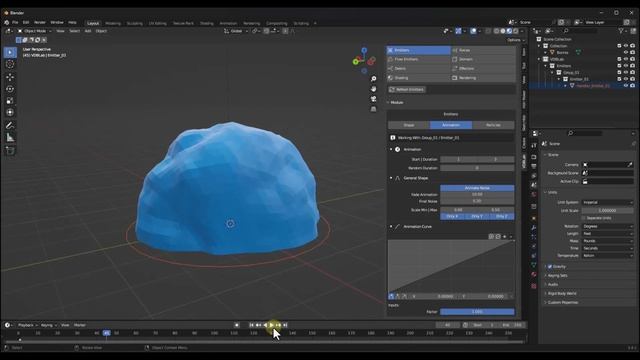Viewport: 640px width, 360px height.
Task: Select the Transform tool
Action: [x=10, y=112]
